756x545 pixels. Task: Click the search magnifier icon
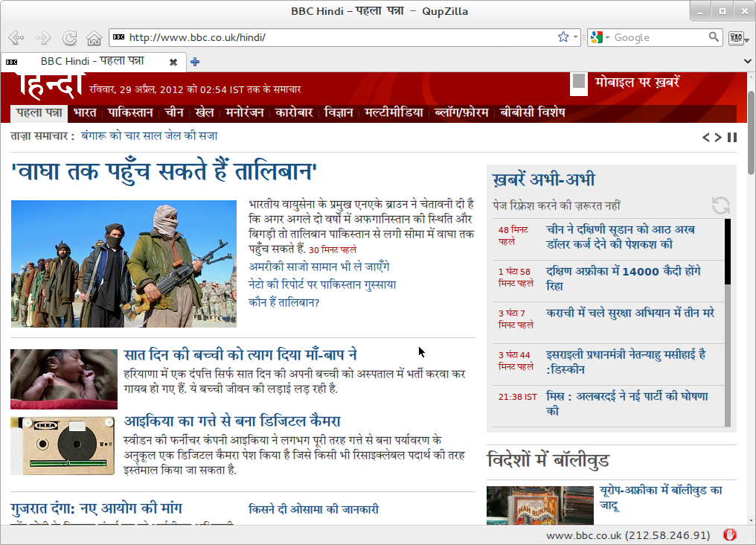point(714,36)
